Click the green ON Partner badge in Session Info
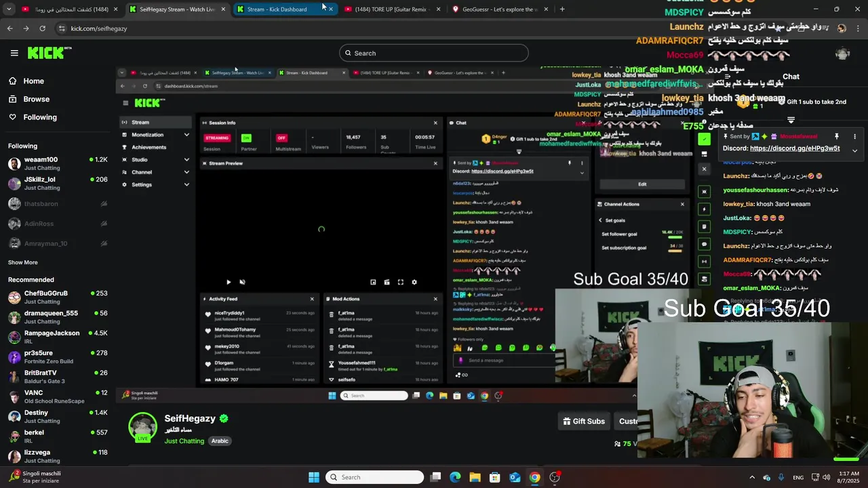The width and height of the screenshot is (868, 488). click(246, 138)
